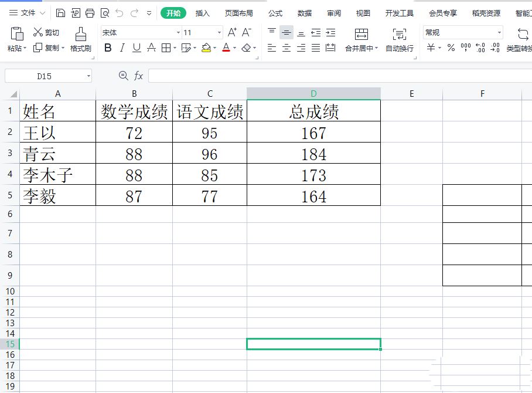Image resolution: width=532 pixels, height=393 pixels.
Task: Align text left
Action: (272, 48)
